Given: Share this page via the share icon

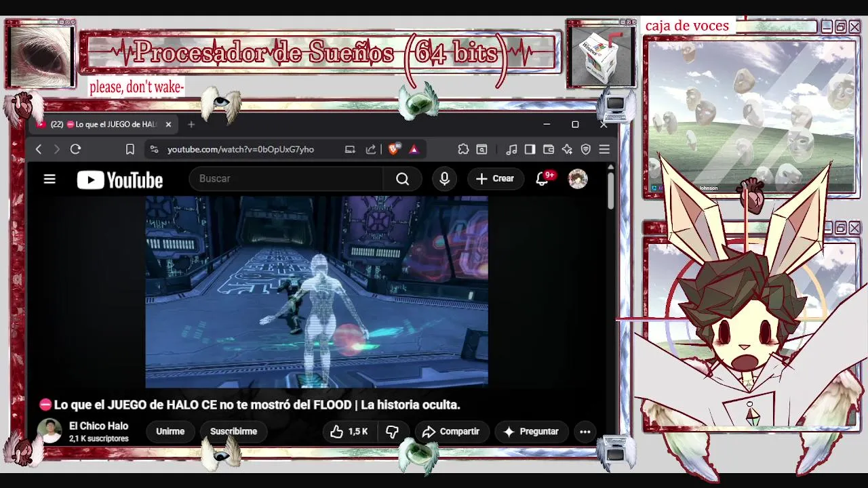Looking at the screenshot, I should (x=371, y=149).
